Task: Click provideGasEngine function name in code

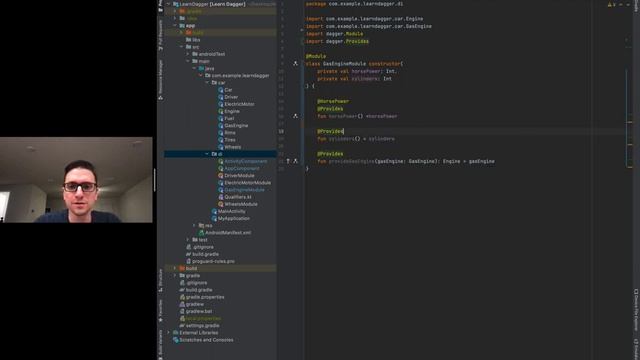Action: coord(351,161)
